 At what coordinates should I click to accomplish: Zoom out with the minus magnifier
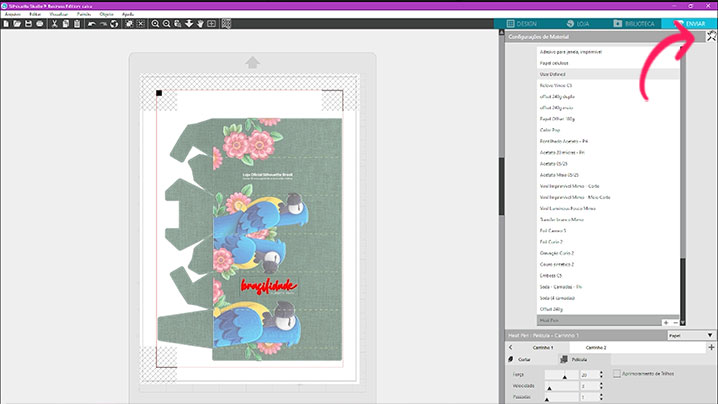166,24
